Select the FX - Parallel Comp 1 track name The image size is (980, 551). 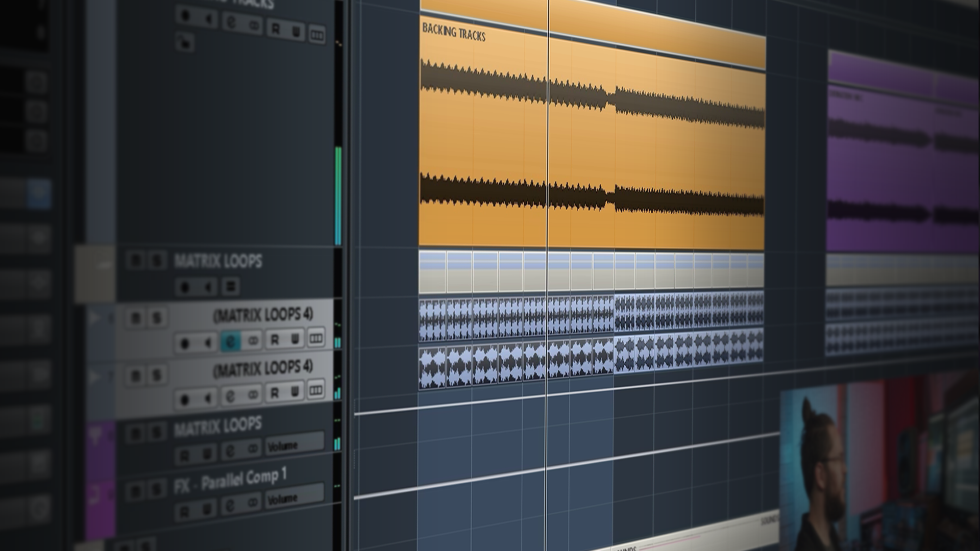pyautogui.click(x=230, y=481)
